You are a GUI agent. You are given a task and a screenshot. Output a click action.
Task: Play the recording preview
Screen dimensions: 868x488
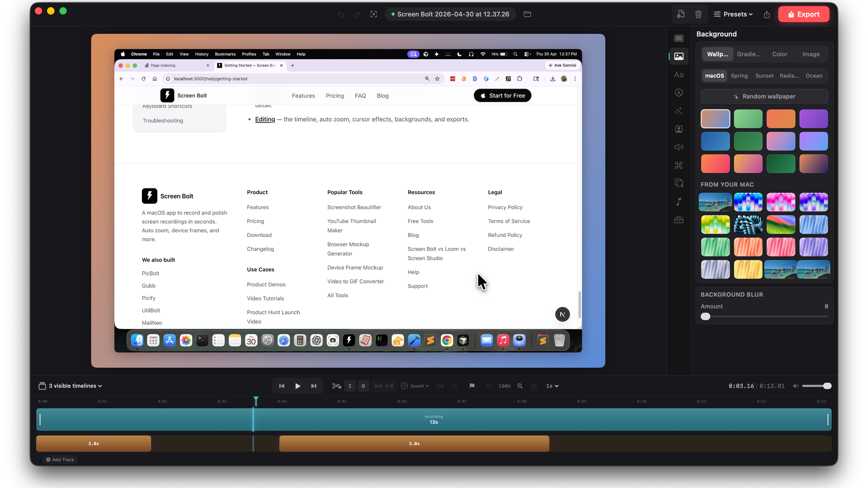pyautogui.click(x=297, y=386)
